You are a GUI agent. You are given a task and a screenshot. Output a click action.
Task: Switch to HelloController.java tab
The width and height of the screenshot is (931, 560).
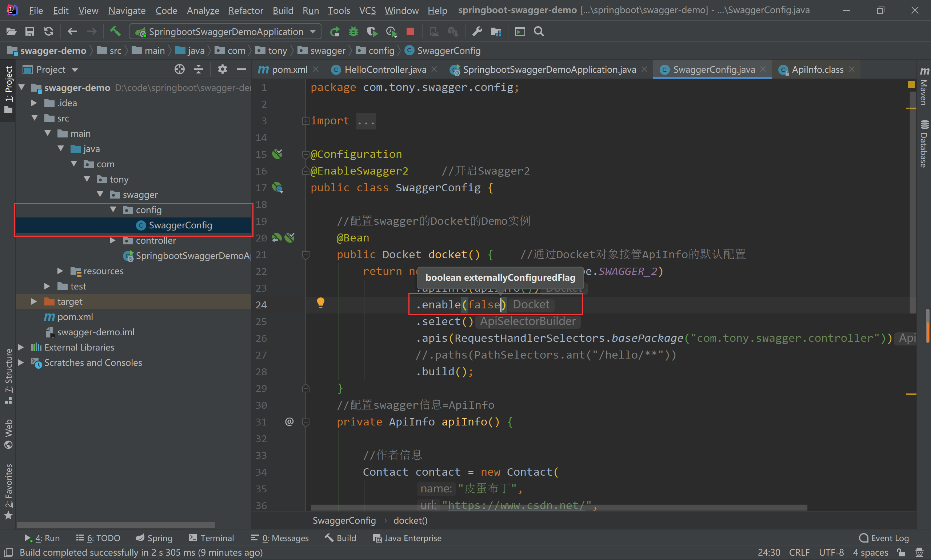click(385, 69)
